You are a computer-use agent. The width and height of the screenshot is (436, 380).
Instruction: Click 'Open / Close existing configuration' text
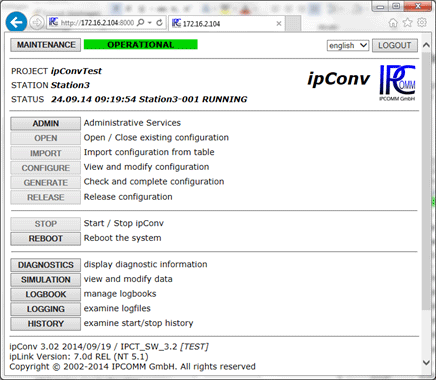[x=156, y=138]
